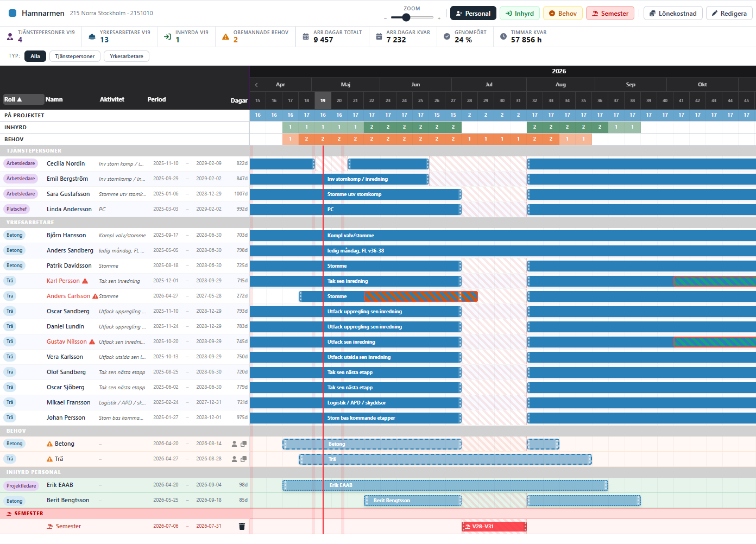Screen dimensions: 756x544
Task: Go to previous months with left chevron
Action: 256,85
